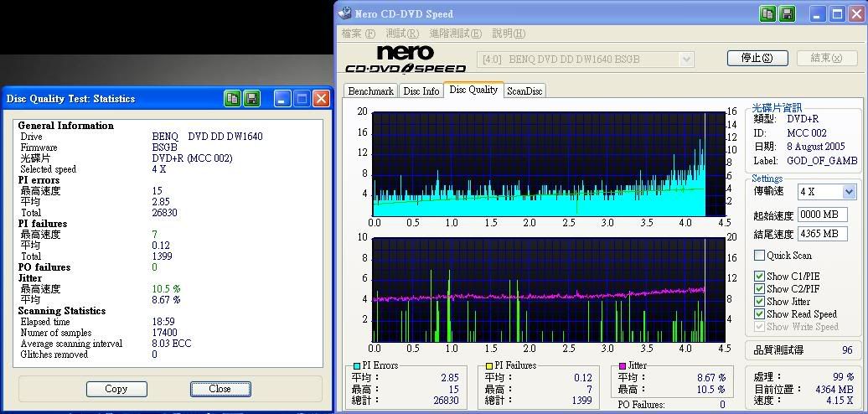This screenshot has width=868, height=414.
Task: Save floppy icon in Statistics window title bar
Action: tap(252, 99)
